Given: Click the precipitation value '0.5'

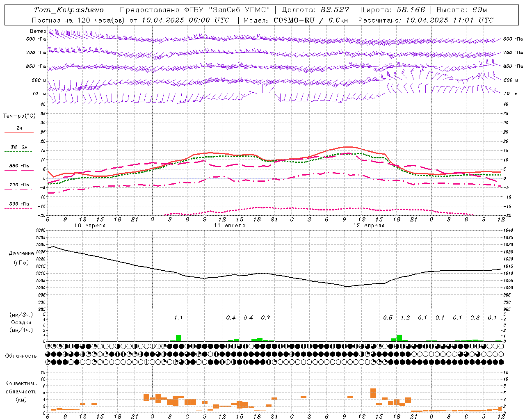Looking at the screenshot, I should pyautogui.click(x=388, y=317).
